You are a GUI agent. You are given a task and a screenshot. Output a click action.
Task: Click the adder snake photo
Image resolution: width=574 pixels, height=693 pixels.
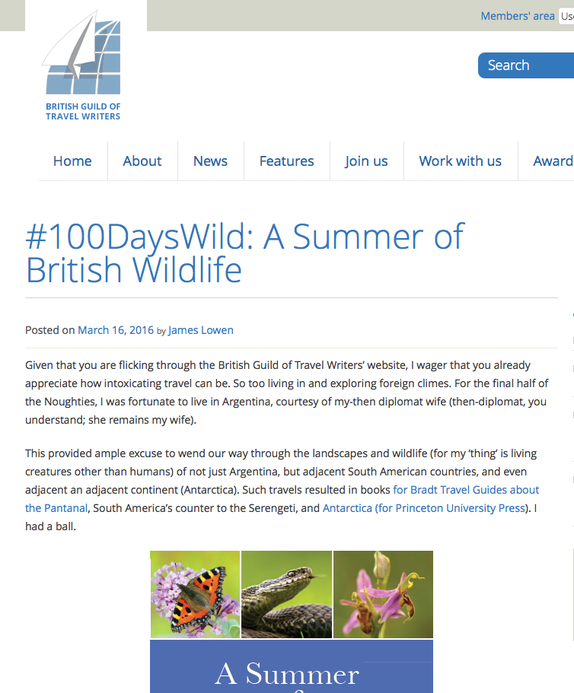click(x=286, y=594)
